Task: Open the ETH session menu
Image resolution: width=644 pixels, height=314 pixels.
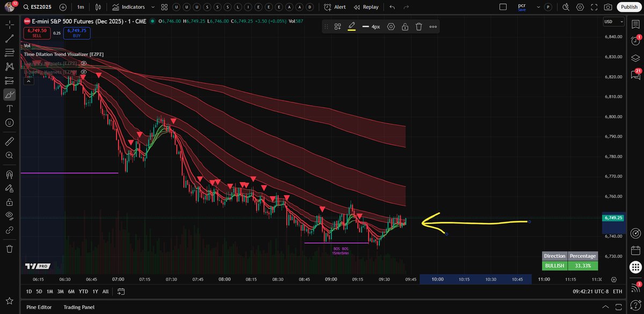Action: click(x=617, y=291)
